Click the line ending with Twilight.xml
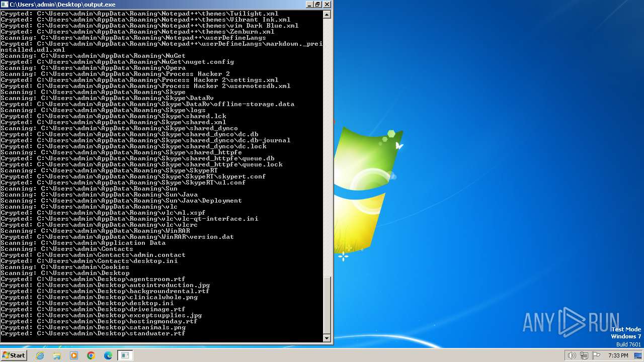Screen dimensions: 644x362 pos(139,14)
